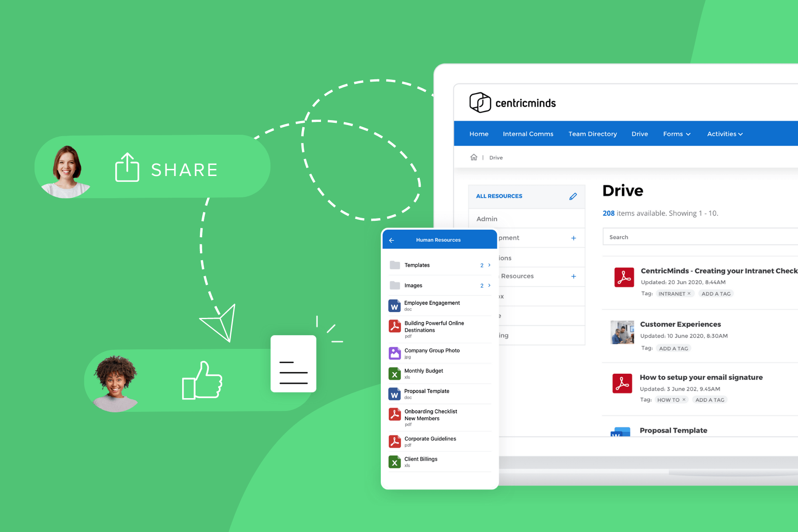Open the Admin resource category

coord(527,219)
